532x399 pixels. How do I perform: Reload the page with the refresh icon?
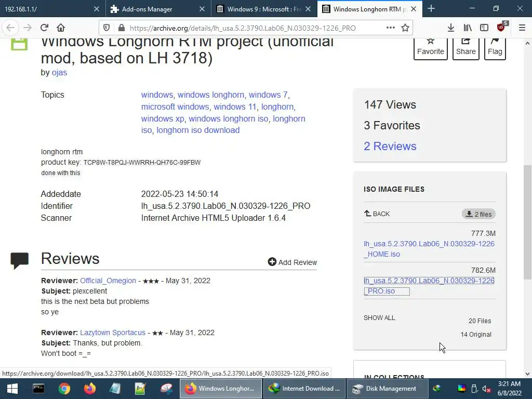(x=44, y=28)
